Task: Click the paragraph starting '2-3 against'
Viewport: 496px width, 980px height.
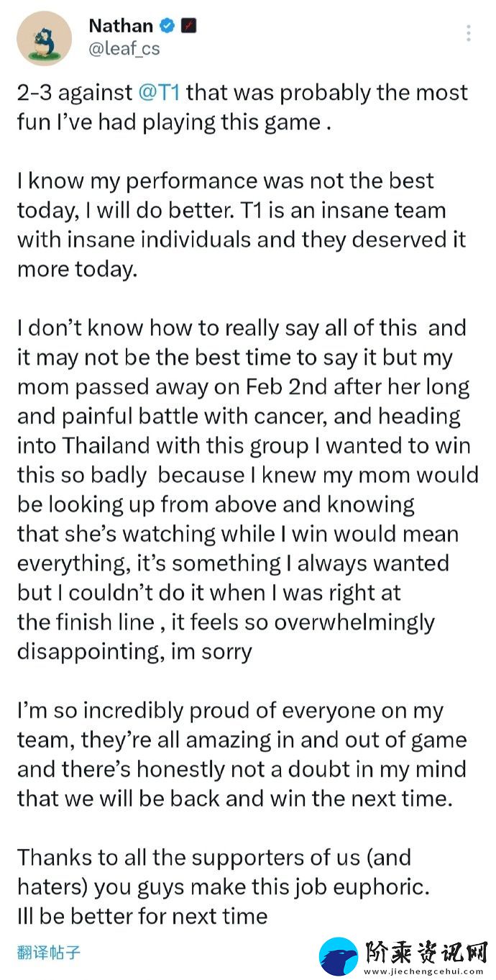Action: 242,107
